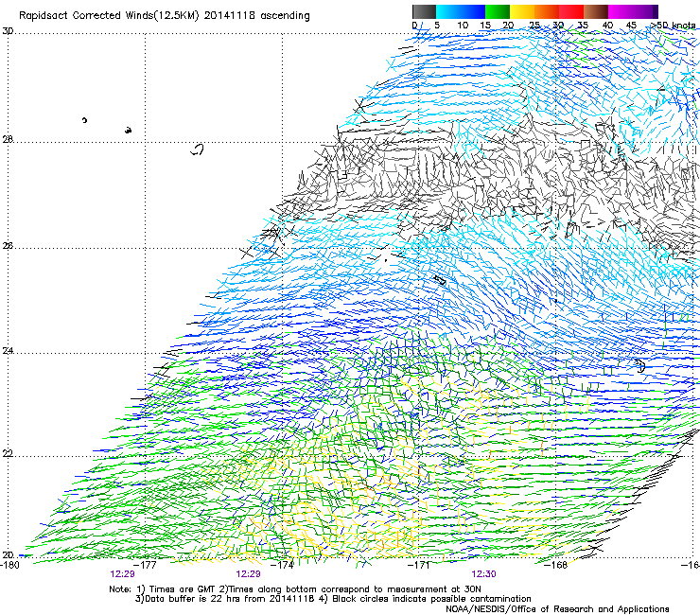
Task: Click the longitude axis label '-168'
Action: pos(556,565)
